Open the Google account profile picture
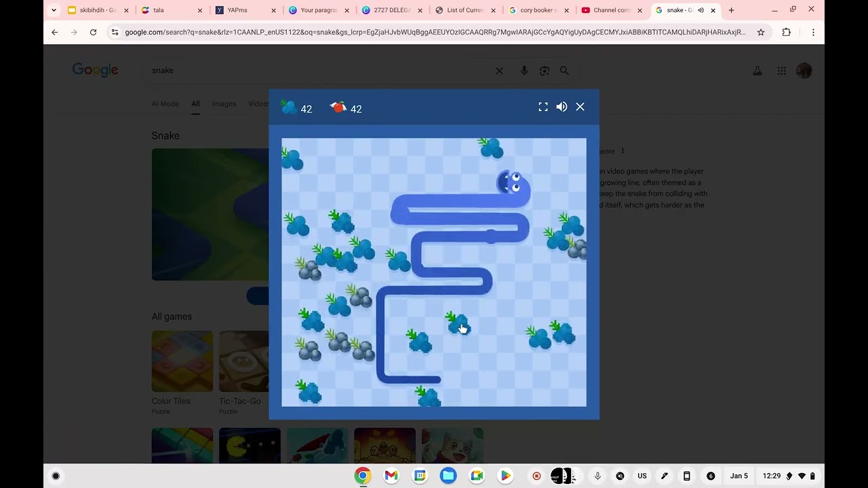The width and height of the screenshot is (868, 488). [804, 70]
